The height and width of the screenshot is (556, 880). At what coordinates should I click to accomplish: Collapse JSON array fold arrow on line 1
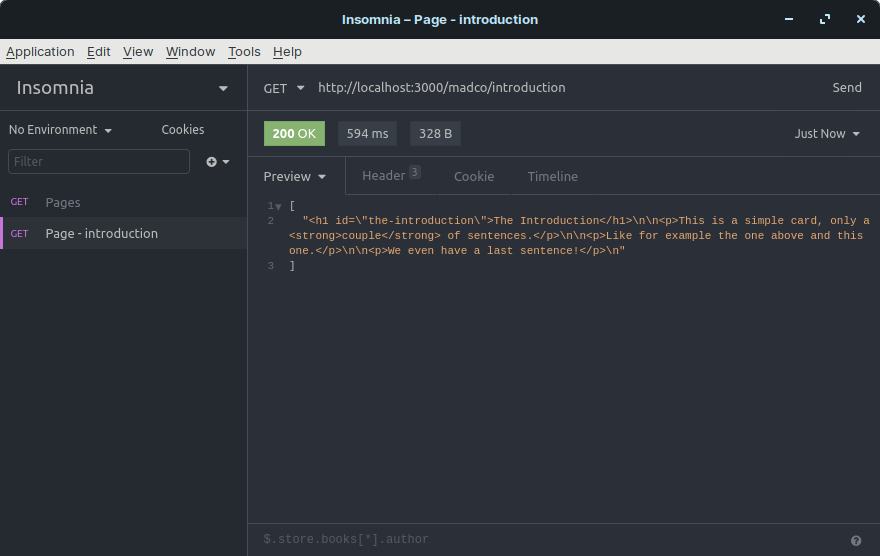click(278, 206)
